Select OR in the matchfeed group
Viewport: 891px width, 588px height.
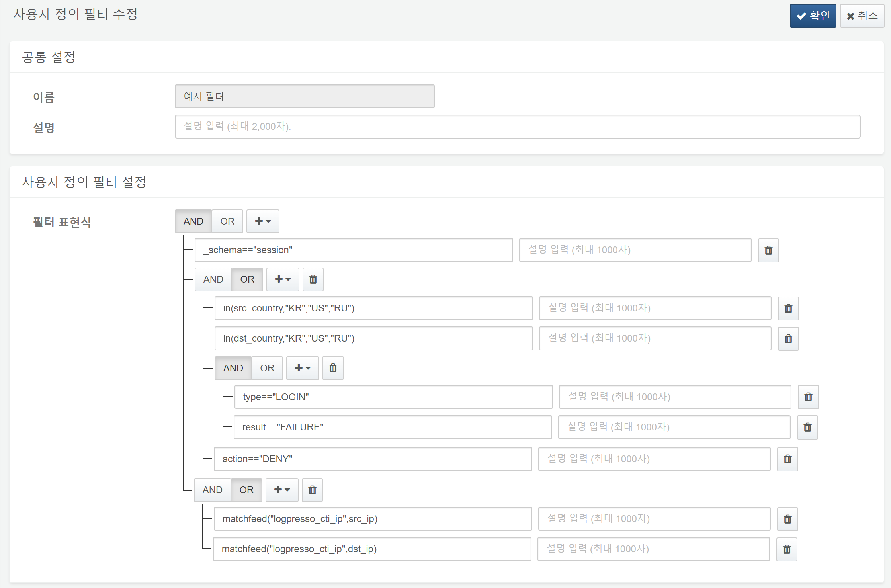coord(246,490)
